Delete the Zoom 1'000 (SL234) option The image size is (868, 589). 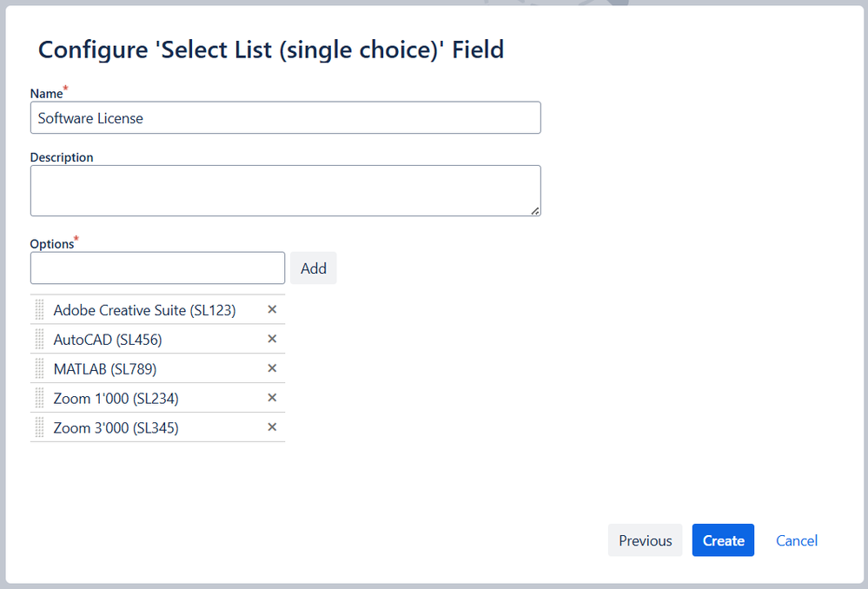[272, 398]
